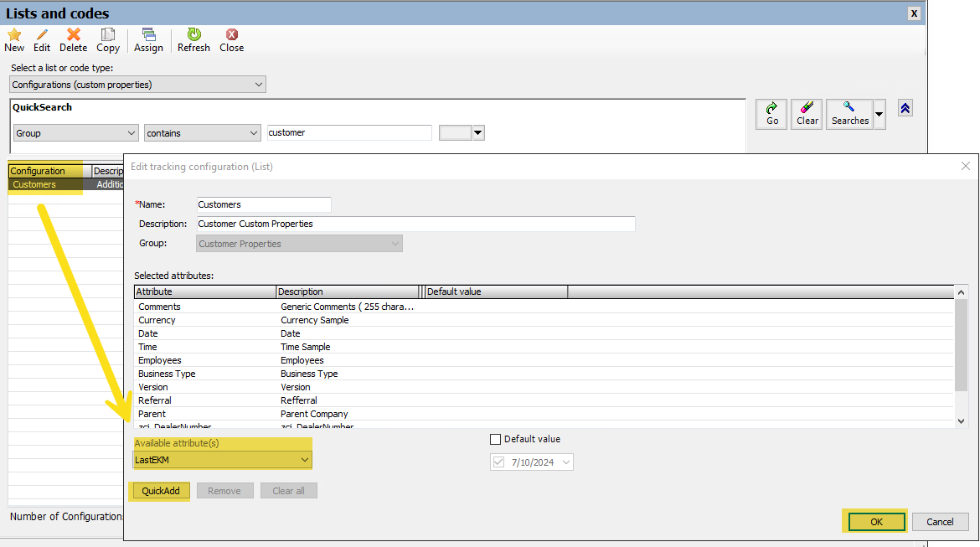The width and height of the screenshot is (980, 547).
Task: Click the New star icon
Action: [13, 34]
